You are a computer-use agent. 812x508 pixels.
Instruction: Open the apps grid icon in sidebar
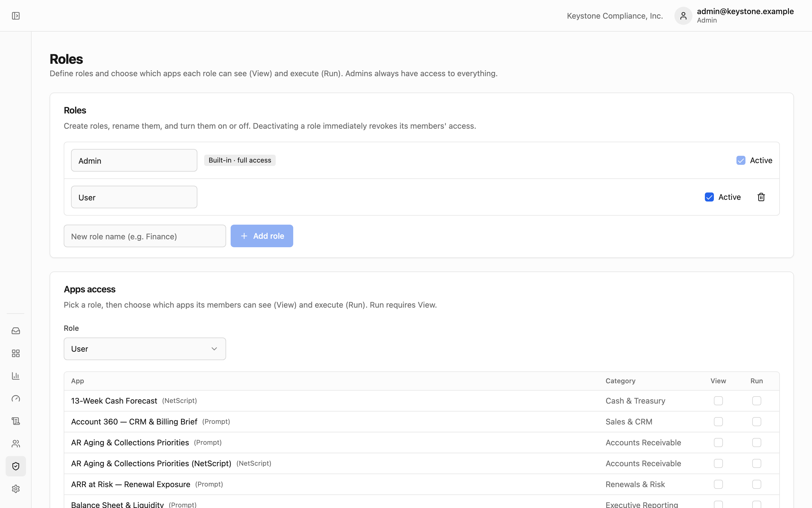[x=16, y=353]
